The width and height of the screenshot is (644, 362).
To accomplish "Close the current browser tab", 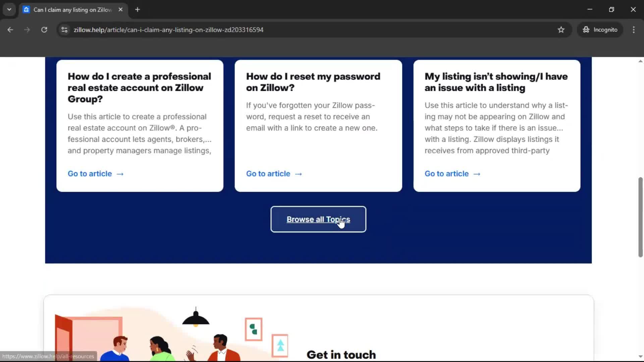I will point(121,9).
